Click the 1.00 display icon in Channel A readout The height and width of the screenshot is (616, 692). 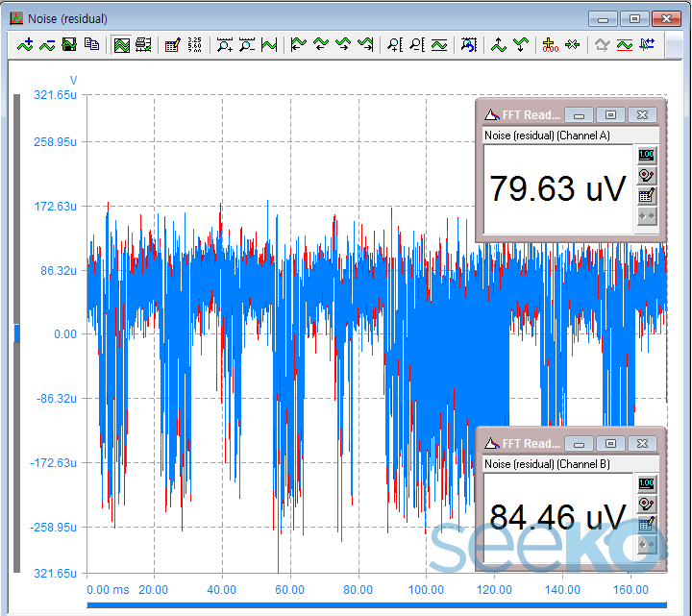(x=647, y=156)
